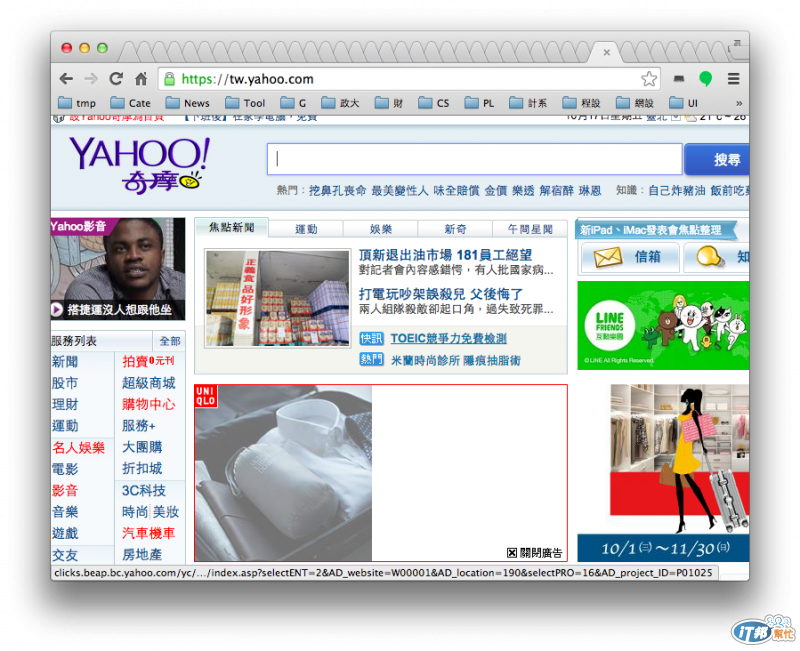The image size is (800, 651).
Task: Open the 新iPad、iMac發表會焦點整理 banner
Action: click(x=658, y=230)
